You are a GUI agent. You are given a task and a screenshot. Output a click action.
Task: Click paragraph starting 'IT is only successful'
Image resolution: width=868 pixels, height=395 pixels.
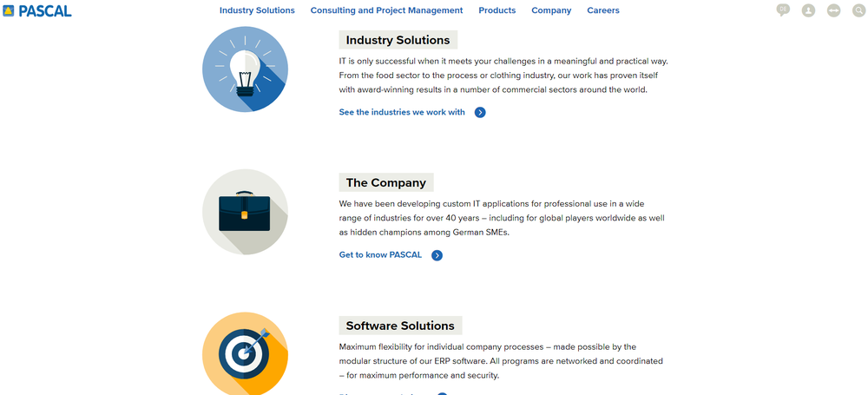tap(503, 76)
